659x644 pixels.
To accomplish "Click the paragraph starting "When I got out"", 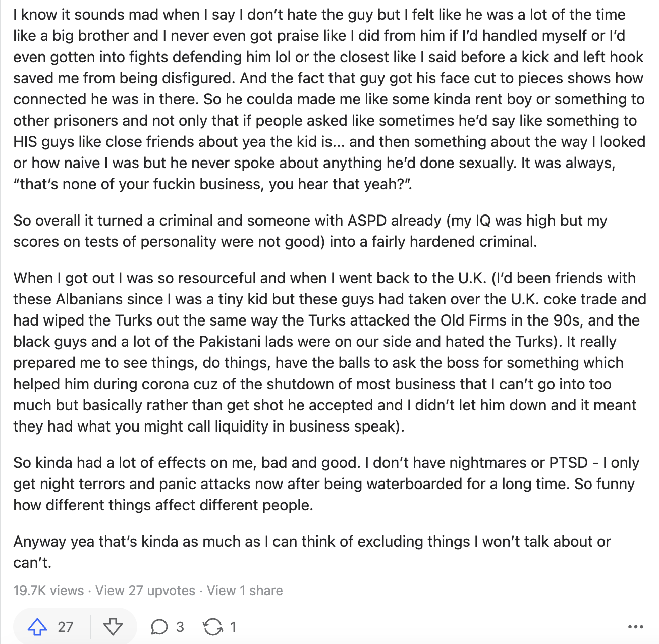I will [x=329, y=352].
